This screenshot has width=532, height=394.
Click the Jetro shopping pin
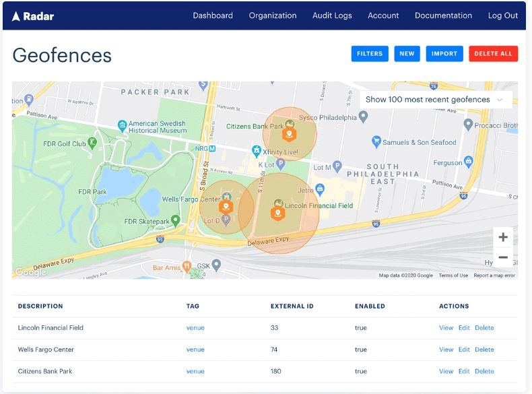point(320,189)
